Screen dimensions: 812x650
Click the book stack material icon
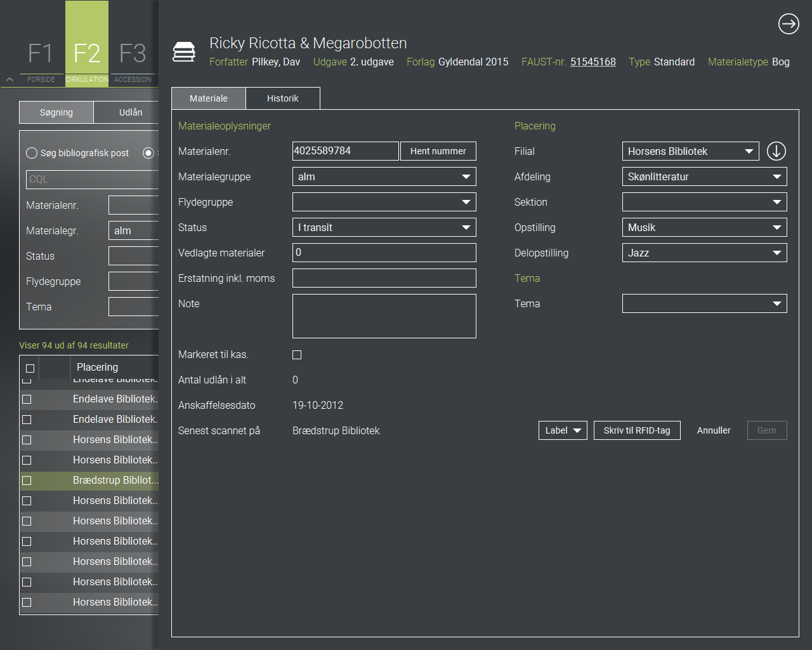184,52
